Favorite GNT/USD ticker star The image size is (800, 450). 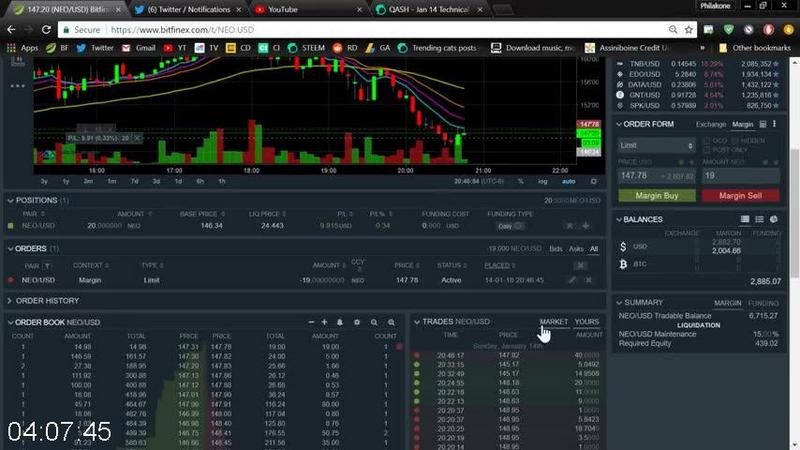776,95
